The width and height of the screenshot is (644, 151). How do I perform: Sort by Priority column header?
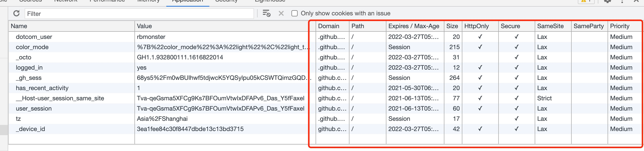[625, 26]
